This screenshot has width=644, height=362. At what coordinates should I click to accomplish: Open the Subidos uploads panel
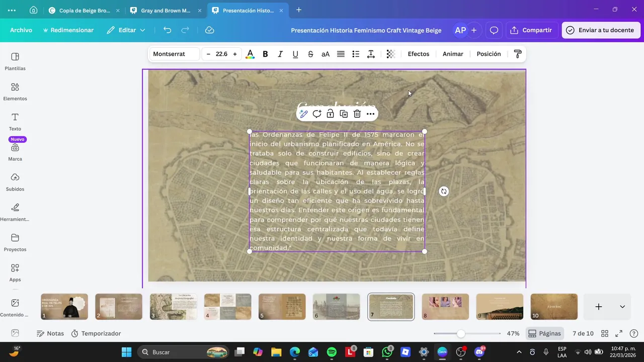[x=15, y=182]
